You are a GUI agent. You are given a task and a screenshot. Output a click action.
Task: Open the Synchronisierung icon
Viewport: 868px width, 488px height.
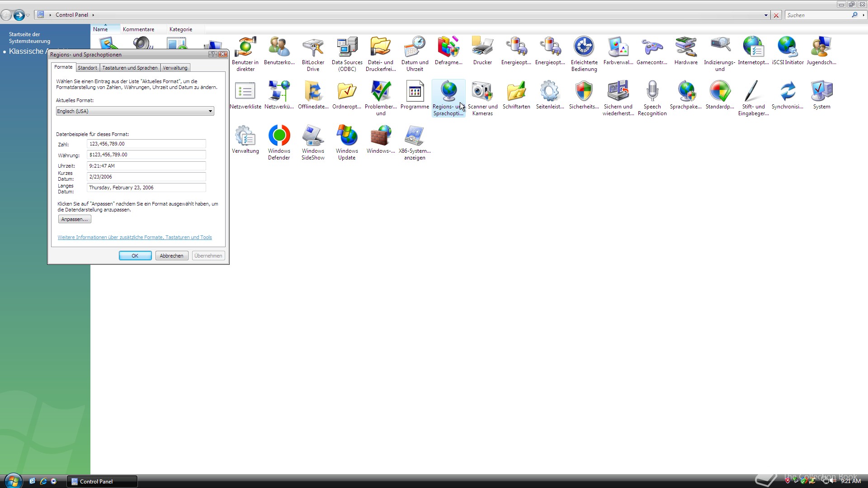click(x=788, y=95)
